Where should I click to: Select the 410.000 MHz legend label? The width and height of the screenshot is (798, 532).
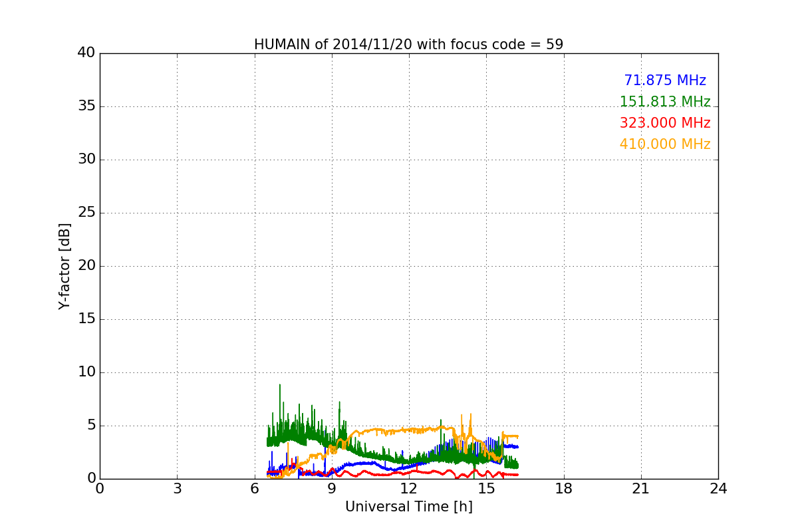click(665, 144)
